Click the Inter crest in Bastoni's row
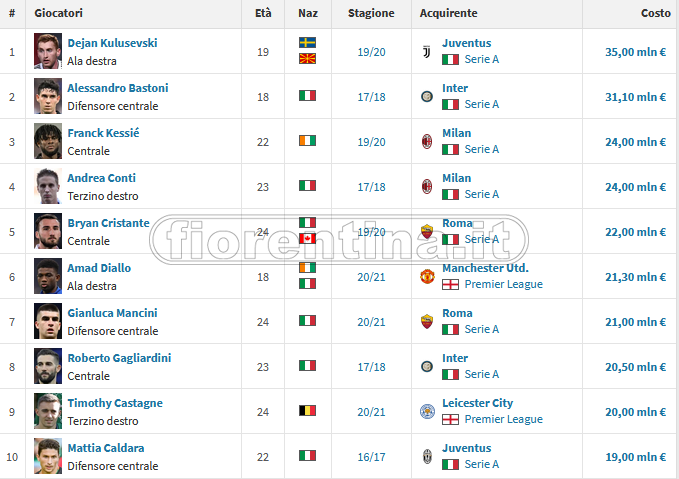 427,96
